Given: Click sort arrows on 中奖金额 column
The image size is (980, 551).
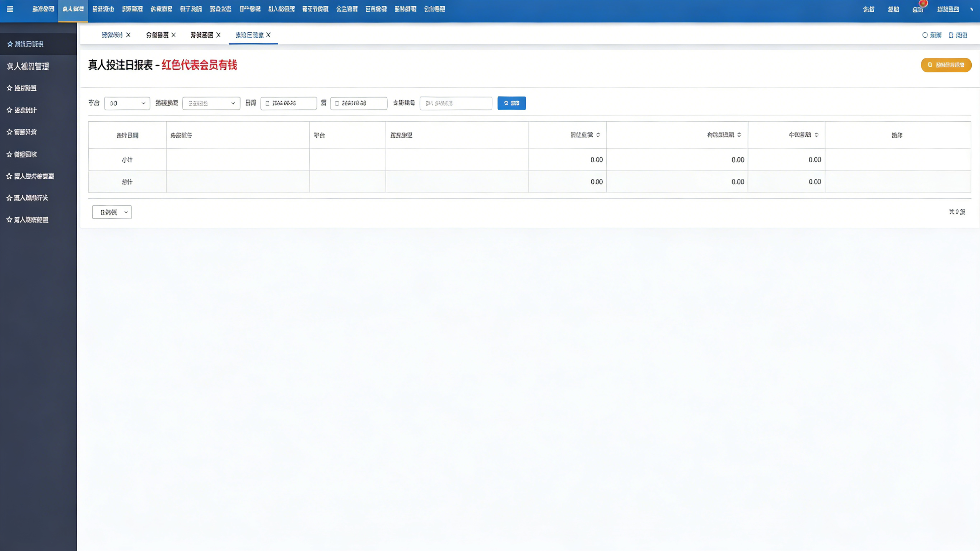Looking at the screenshot, I should 816,135.
